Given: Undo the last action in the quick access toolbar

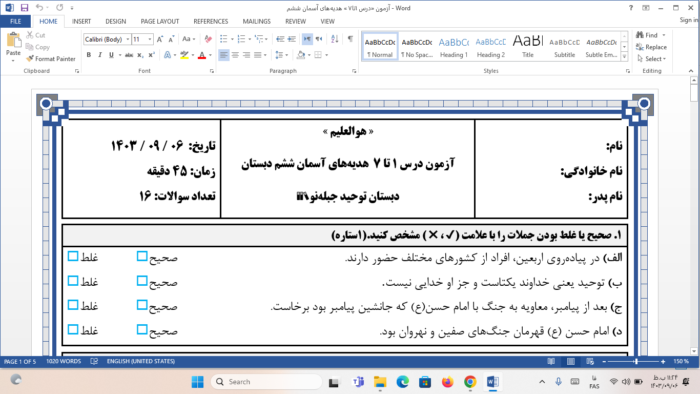Looking at the screenshot, I should click(39, 8).
